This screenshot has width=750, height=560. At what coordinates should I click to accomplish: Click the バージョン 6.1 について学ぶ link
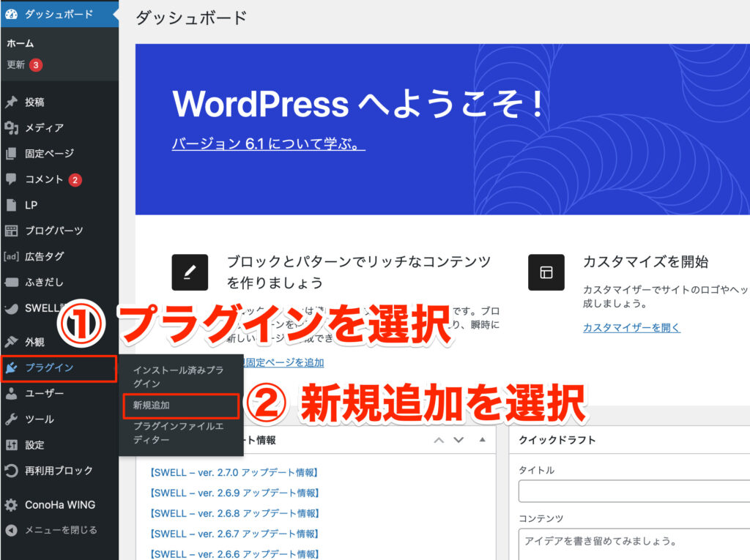click(268, 143)
